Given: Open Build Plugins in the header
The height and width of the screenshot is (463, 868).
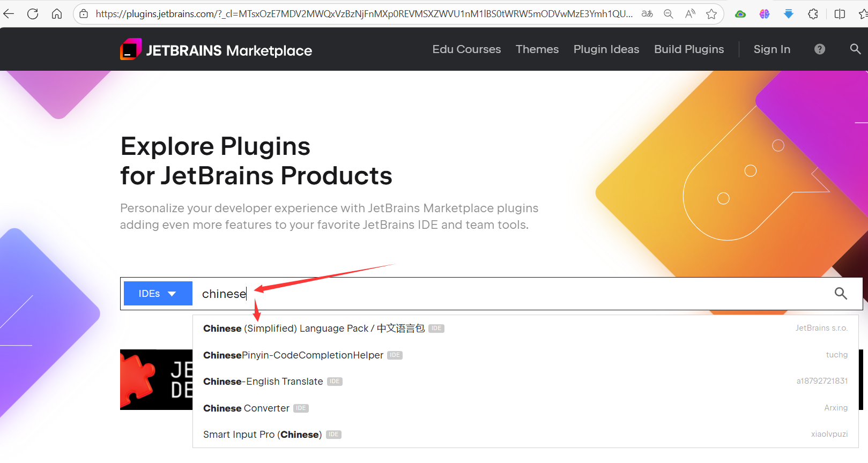Looking at the screenshot, I should tap(689, 49).
